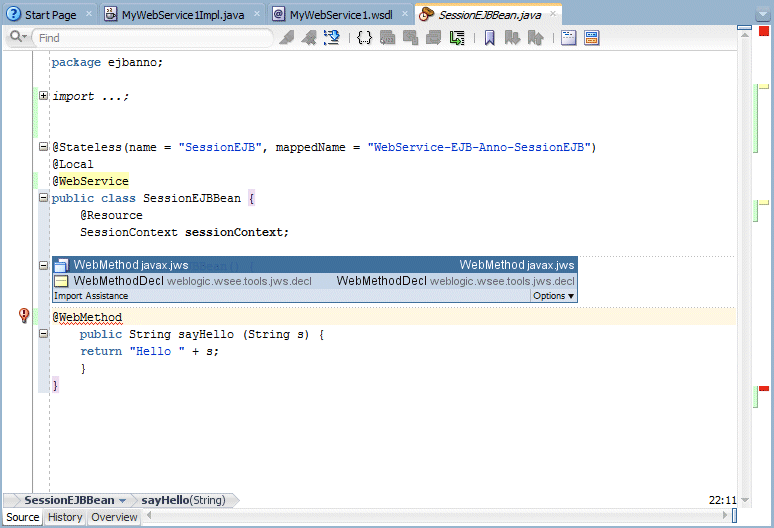Click the blue download-arrow toolbar icon
This screenshot has height=528, width=774.
pyautogui.click(x=332, y=38)
